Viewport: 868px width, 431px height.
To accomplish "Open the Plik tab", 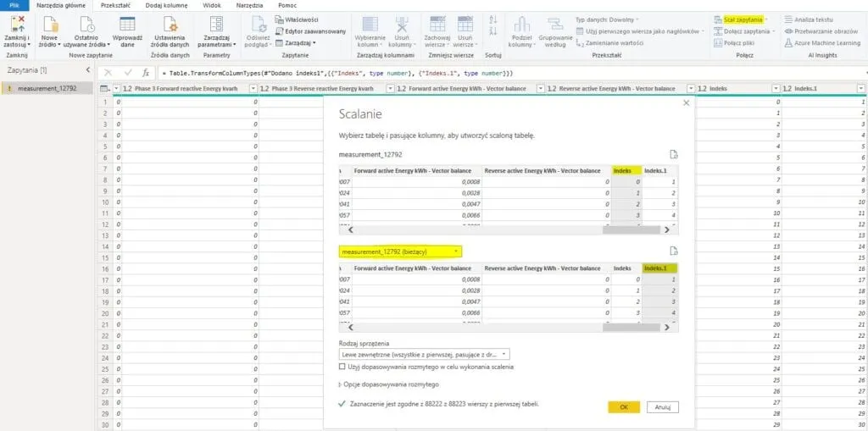I will pyautogui.click(x=14, y=5).
